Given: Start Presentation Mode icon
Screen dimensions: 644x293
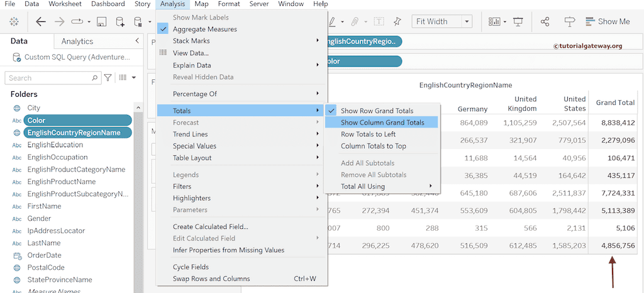Looking at the screenshot, I should point(518,22).
